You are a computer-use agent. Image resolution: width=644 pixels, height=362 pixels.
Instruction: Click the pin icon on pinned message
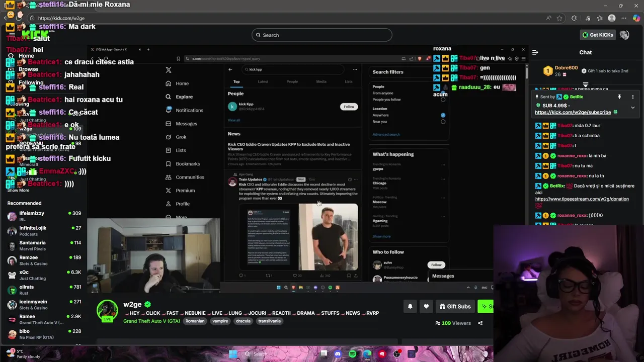pyautogui.click(x=619, y=97)
